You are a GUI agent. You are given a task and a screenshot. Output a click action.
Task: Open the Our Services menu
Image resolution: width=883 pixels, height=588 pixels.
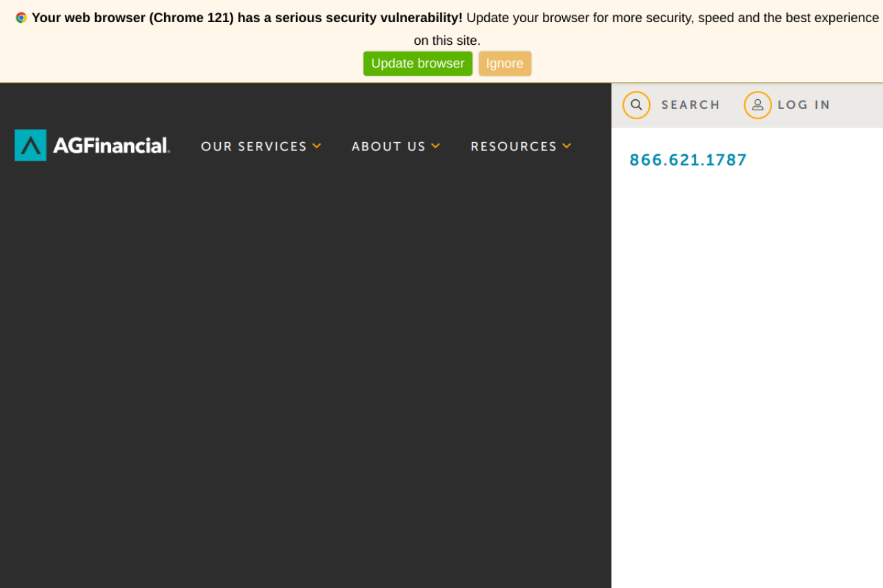point(254,146)
